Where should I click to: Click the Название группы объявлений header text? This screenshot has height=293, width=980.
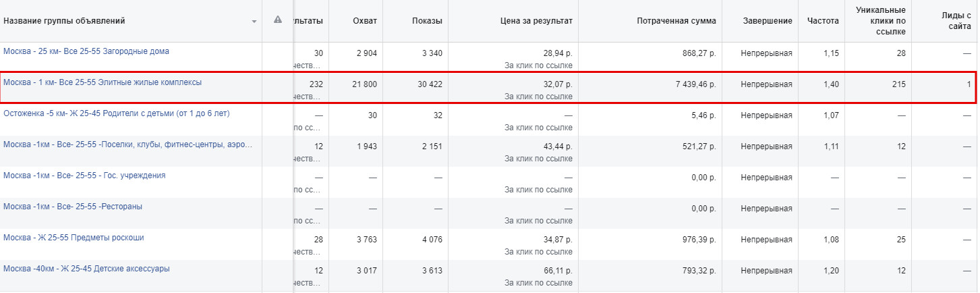point(64,21)
